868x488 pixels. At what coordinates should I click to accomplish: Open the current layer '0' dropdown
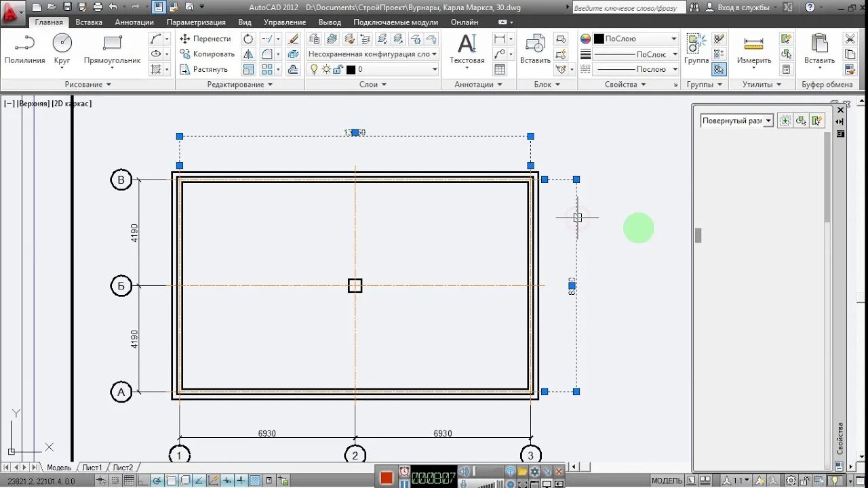[x=372, y=69]
